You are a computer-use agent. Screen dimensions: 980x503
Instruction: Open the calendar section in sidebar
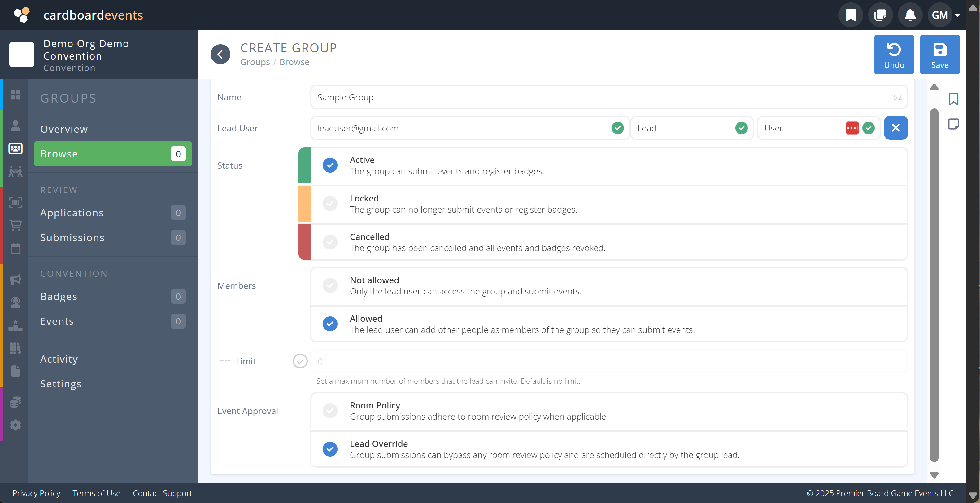[x=15, y=249]
